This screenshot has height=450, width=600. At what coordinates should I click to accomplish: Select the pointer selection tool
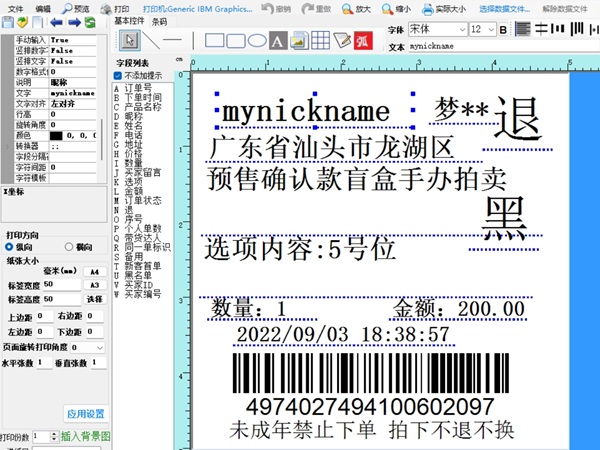[x=130, y=41]
